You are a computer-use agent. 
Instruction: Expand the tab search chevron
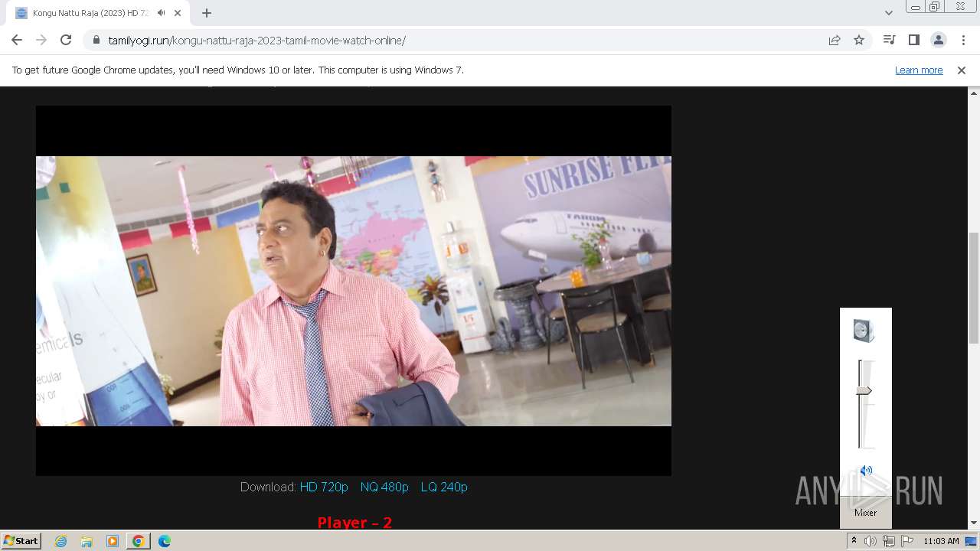[888, 13]
